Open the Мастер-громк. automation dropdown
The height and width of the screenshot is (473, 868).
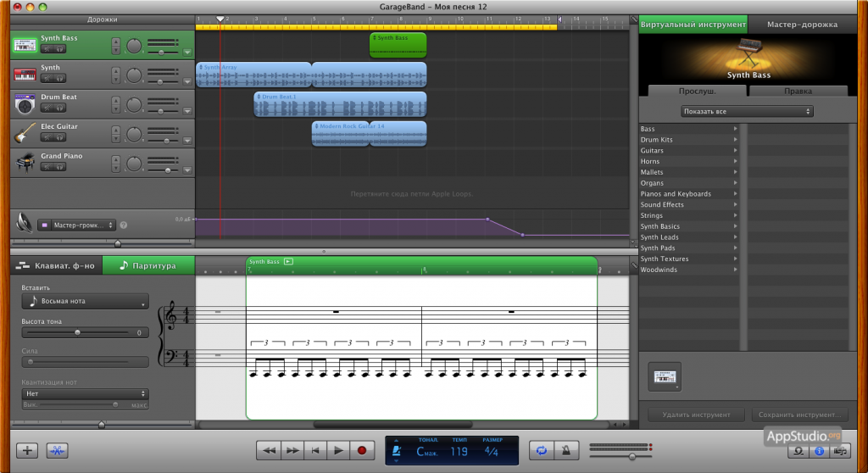(77, 225)
